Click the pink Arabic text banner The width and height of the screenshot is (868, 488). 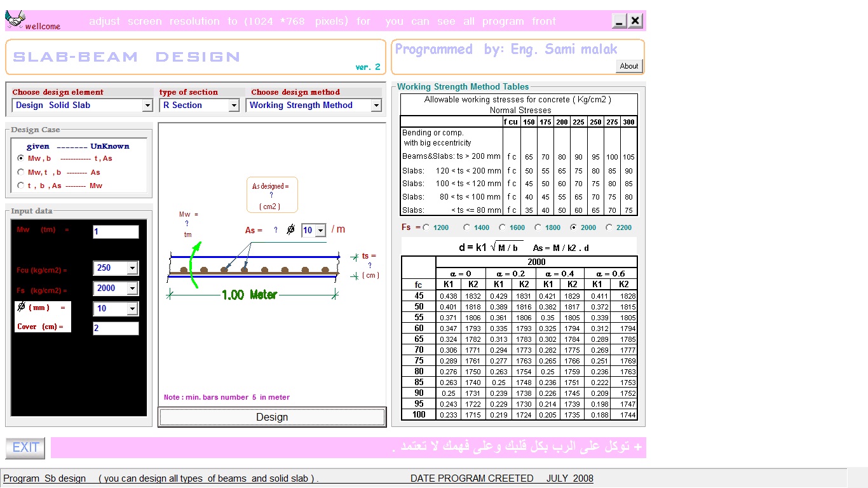click(x=348, y=447)
